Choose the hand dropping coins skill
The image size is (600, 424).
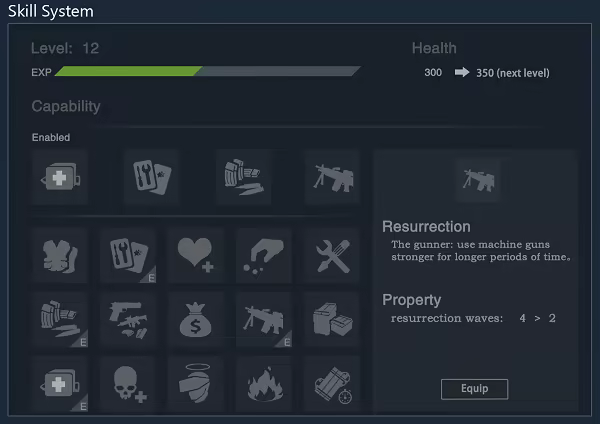click(x=264, y=256)
